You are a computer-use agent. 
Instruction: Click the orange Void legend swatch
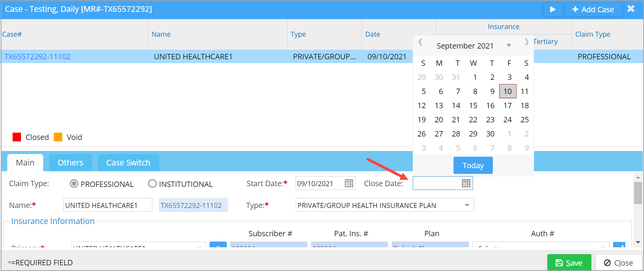58,137
